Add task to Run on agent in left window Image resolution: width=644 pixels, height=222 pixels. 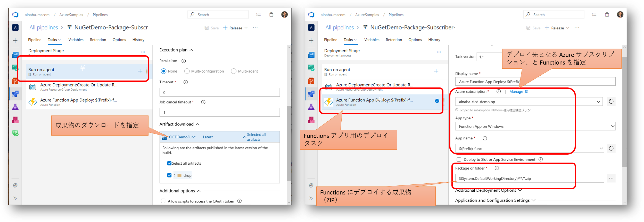point(140,71)
